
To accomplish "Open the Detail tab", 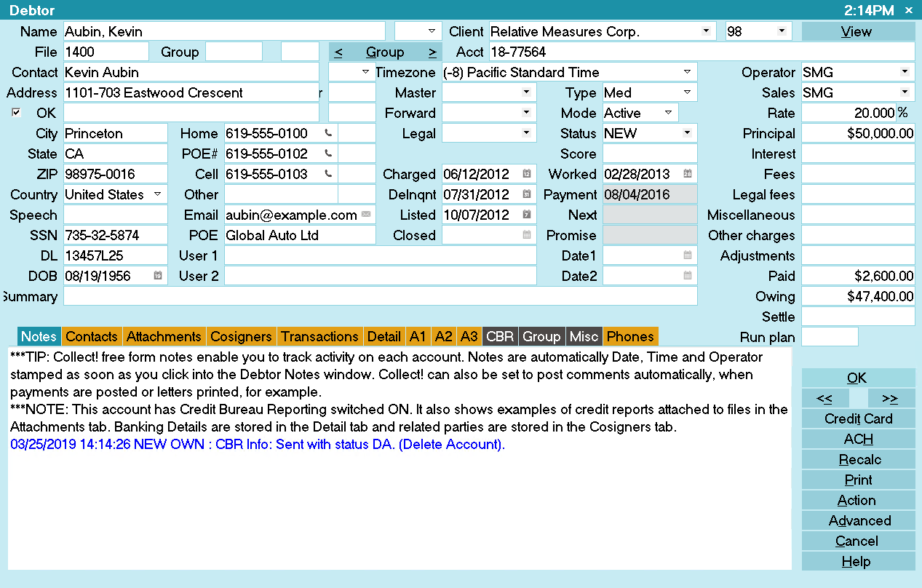I will click(384, 336).
